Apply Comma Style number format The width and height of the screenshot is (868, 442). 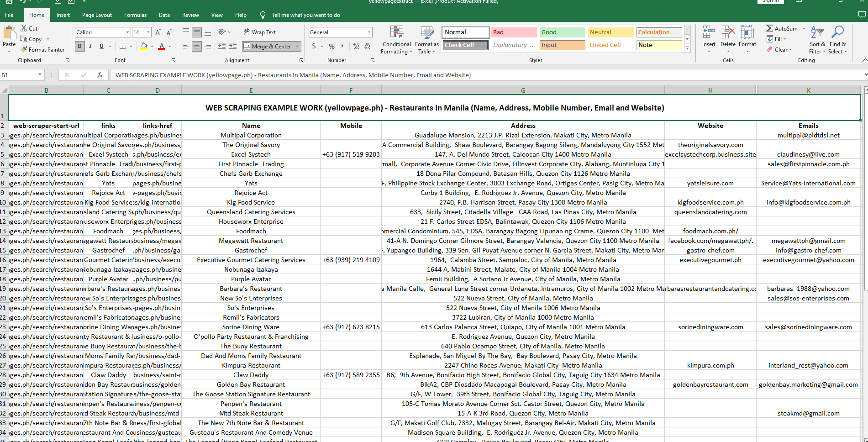click(x=342, y=46)
